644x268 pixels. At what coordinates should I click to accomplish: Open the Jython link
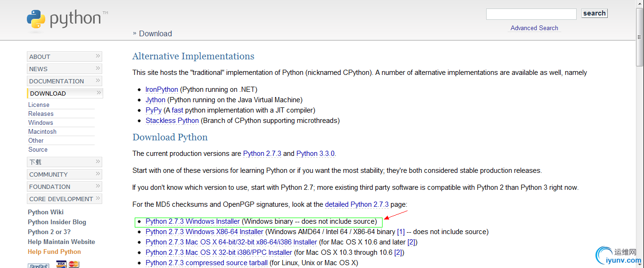click(155, 100)
